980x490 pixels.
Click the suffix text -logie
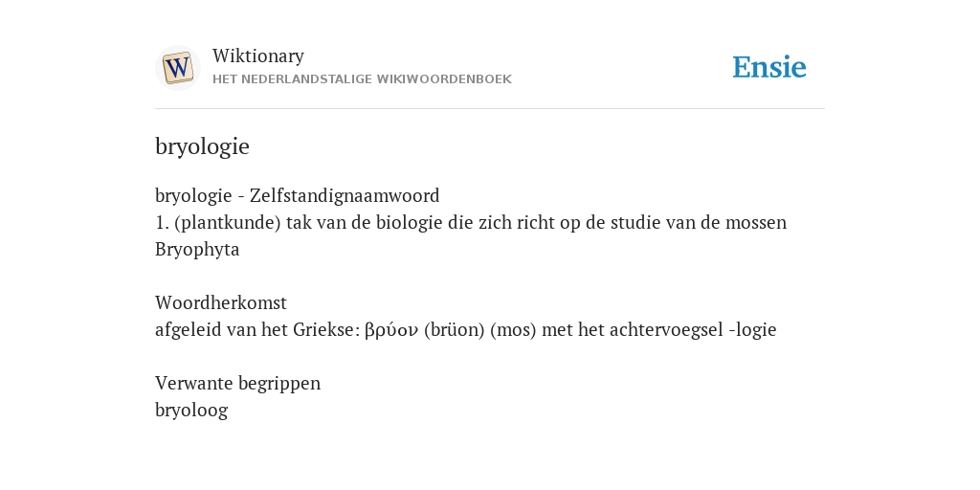[x=752, y=330]
